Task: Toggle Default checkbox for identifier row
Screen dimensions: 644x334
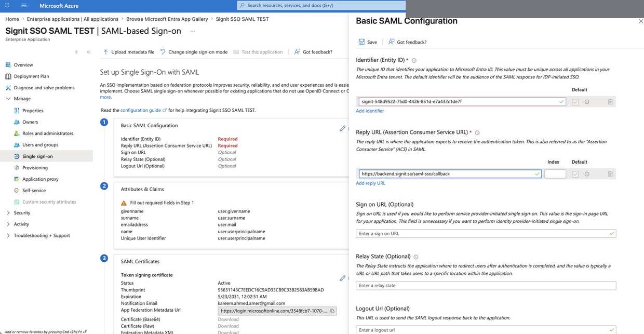Action: tap(575, 102)
